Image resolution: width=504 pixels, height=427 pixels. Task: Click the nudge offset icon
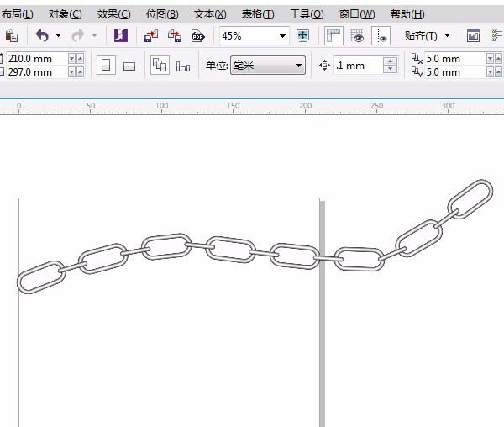[324, 66]
